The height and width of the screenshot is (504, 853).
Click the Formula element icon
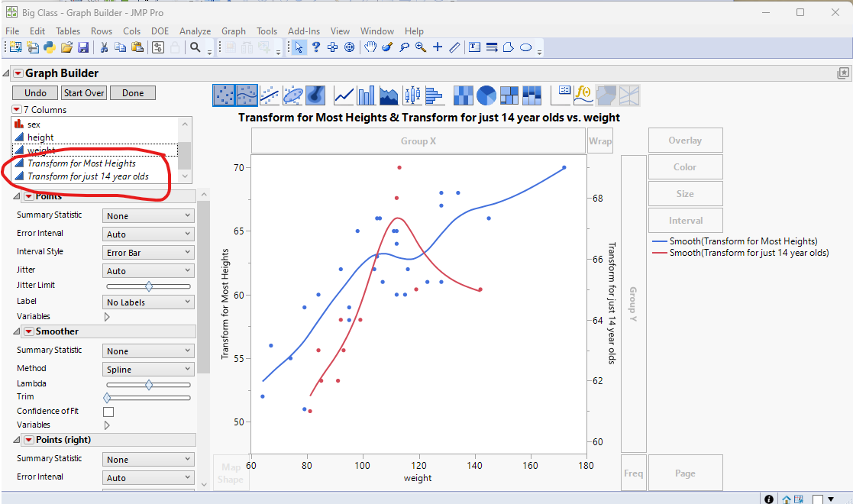(x=583, y=95)
